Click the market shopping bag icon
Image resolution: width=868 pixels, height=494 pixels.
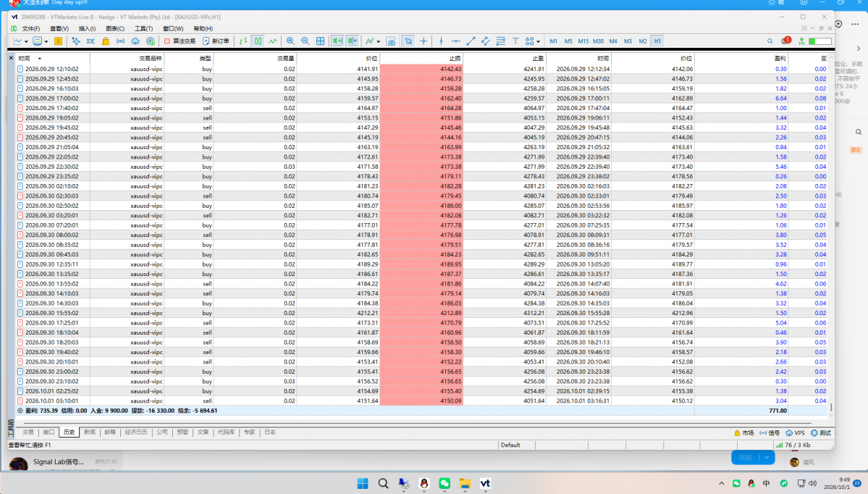pos(105,41)
